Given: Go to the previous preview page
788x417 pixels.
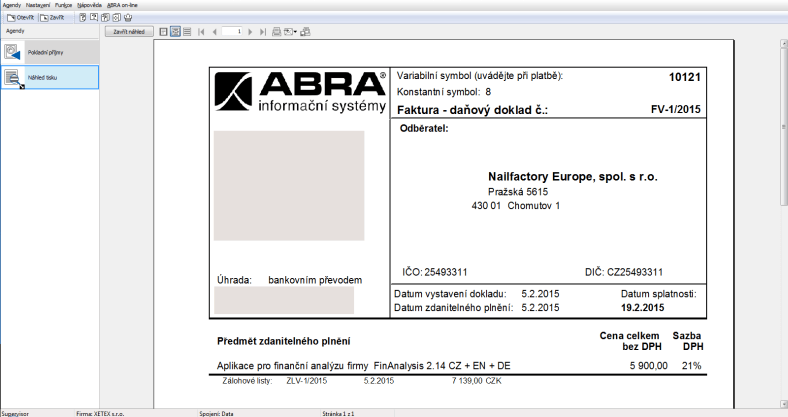Looking at the screenshot, I should point(215,32).
